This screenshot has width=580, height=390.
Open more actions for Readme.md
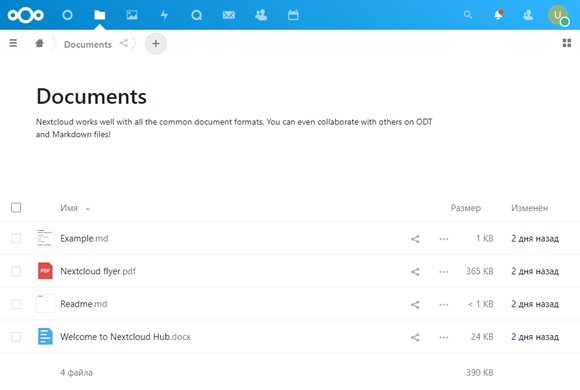[x=444, y=305]
